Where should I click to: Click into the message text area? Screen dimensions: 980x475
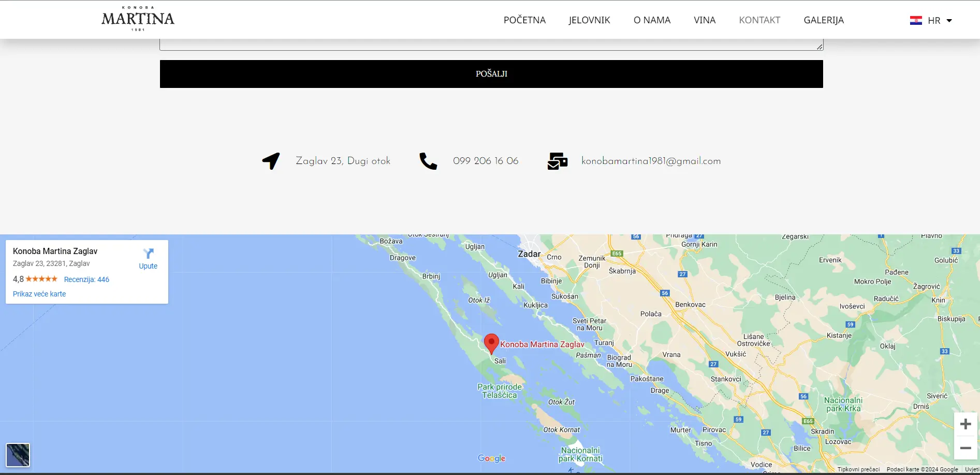[491, 44]
